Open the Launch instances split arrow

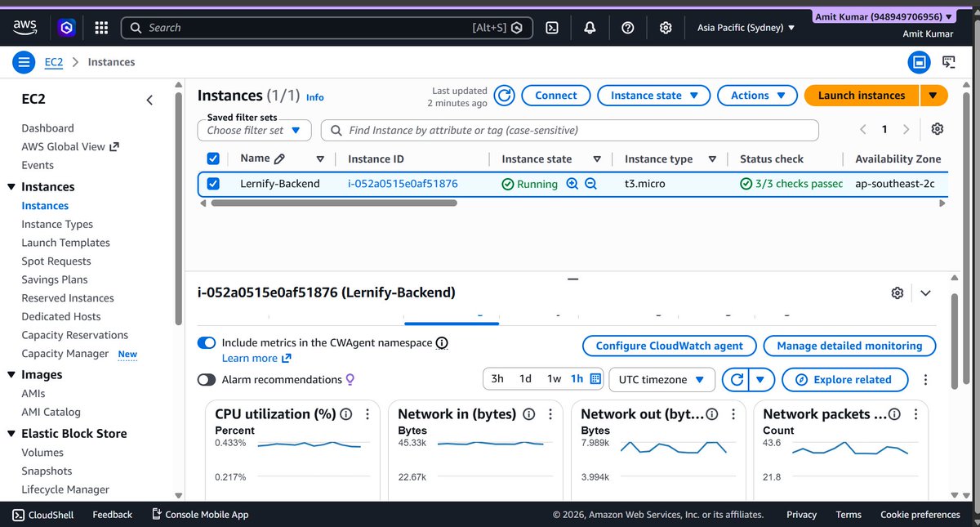coord(933,96)
